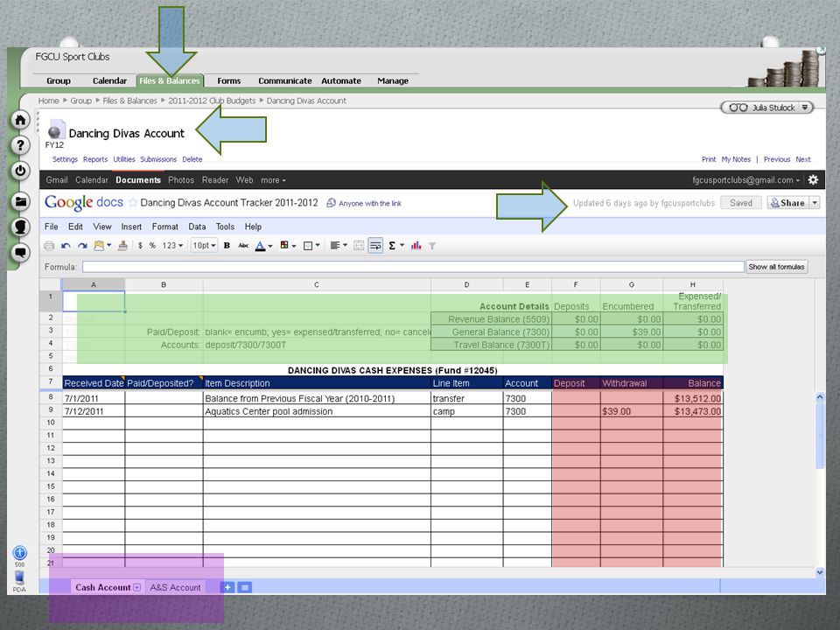Viewport: 840px width, 630px height.
Task: Toggle strikethrough text formatting
Action: [243, 246]
